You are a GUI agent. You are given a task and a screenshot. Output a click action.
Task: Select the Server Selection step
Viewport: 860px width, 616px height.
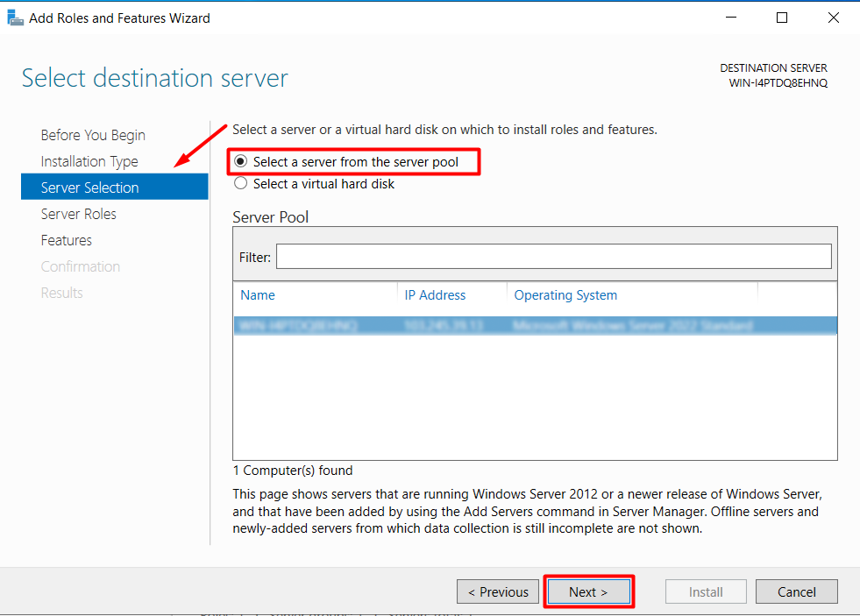point(89,187)
